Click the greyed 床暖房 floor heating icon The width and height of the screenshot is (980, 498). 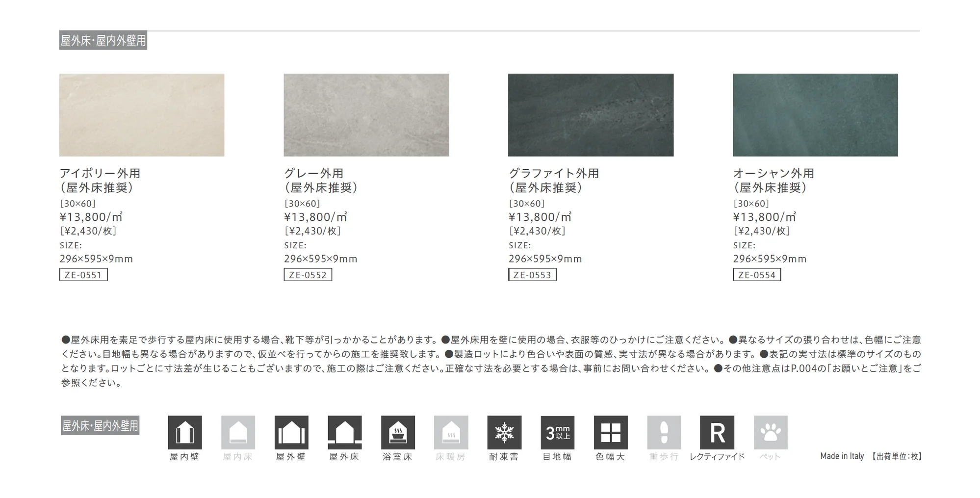pyautogui.click(x=451, y=432)
